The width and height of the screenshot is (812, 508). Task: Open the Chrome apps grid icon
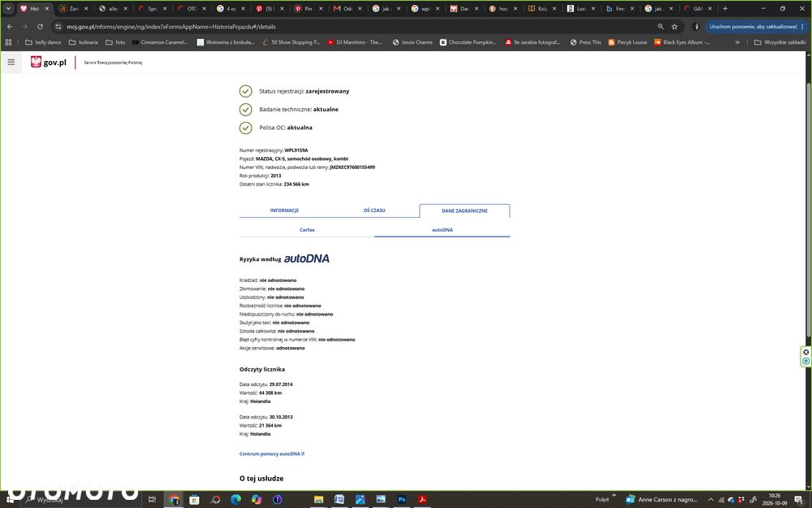pos(8,42)
